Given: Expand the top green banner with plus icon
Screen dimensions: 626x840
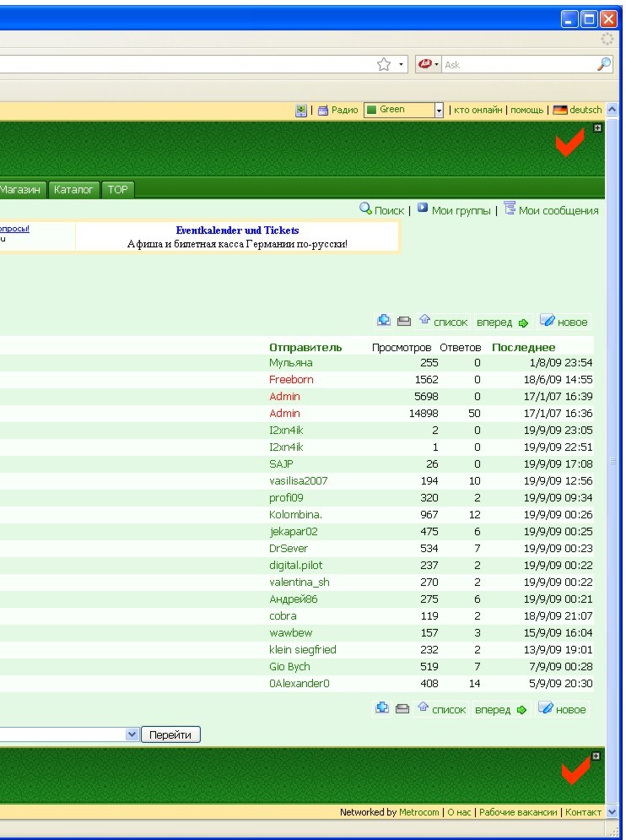Looking at the screenshot, I should pyautogui.click(x=598, y=128).
